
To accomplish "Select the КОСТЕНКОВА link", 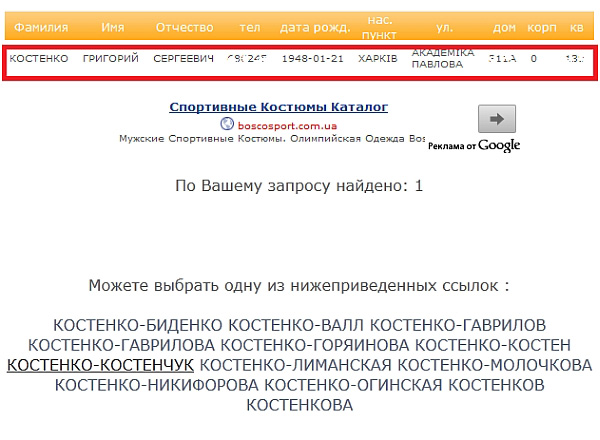I will (x=299, y=405).
